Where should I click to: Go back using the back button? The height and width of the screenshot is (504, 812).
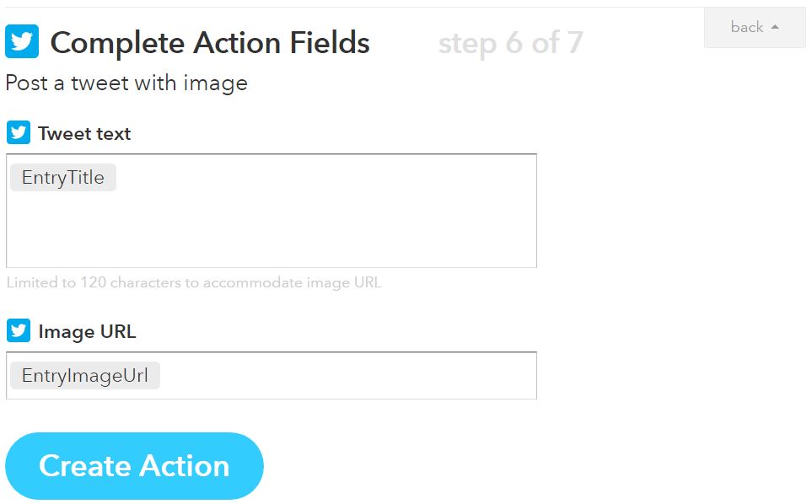click(755, 27)
